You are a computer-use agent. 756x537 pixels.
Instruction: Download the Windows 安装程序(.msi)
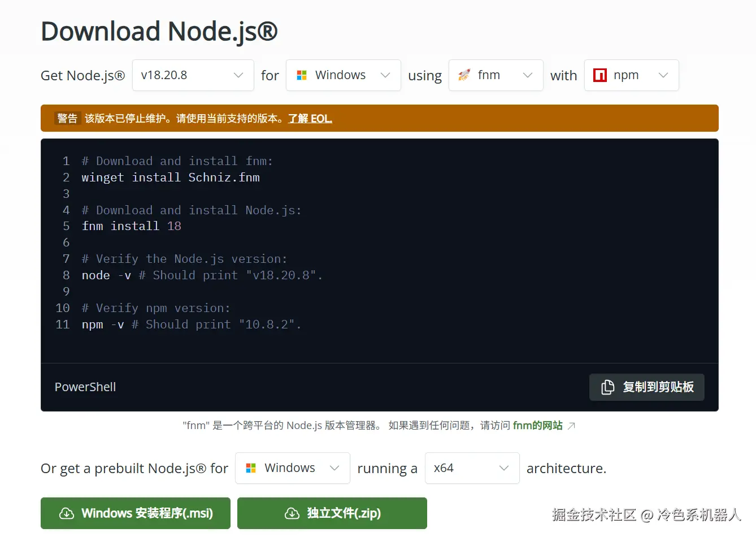point(136,513)
